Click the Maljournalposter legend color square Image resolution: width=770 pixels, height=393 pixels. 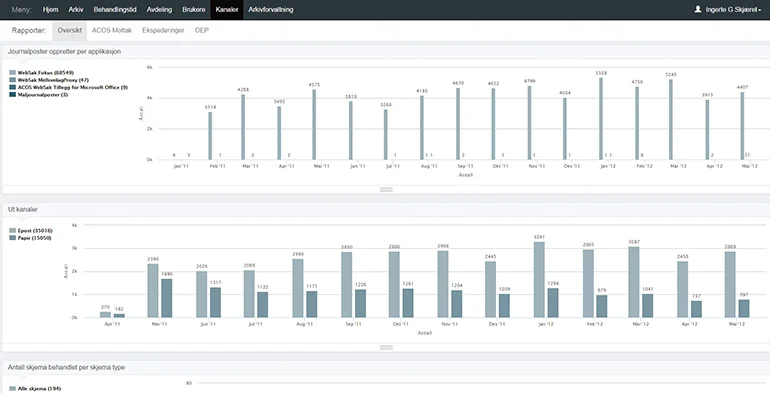pyautogui.click(x=13, y=95)
